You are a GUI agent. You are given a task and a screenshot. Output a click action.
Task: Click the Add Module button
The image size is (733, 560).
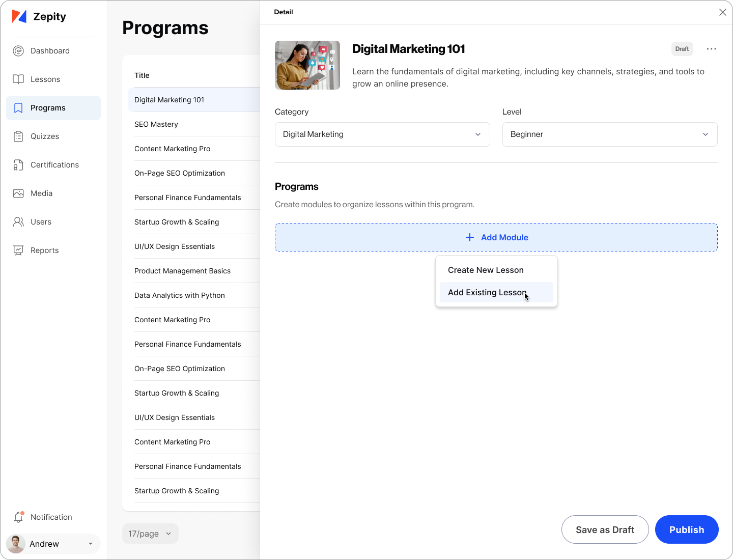(496, 237)
